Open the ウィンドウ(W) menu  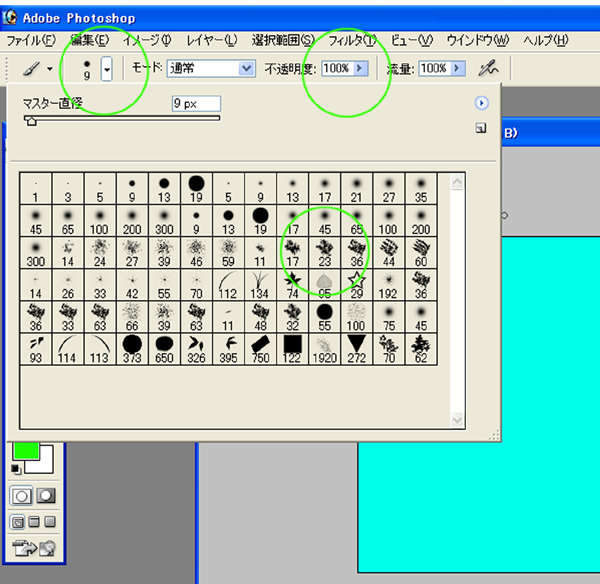point(478,40)
